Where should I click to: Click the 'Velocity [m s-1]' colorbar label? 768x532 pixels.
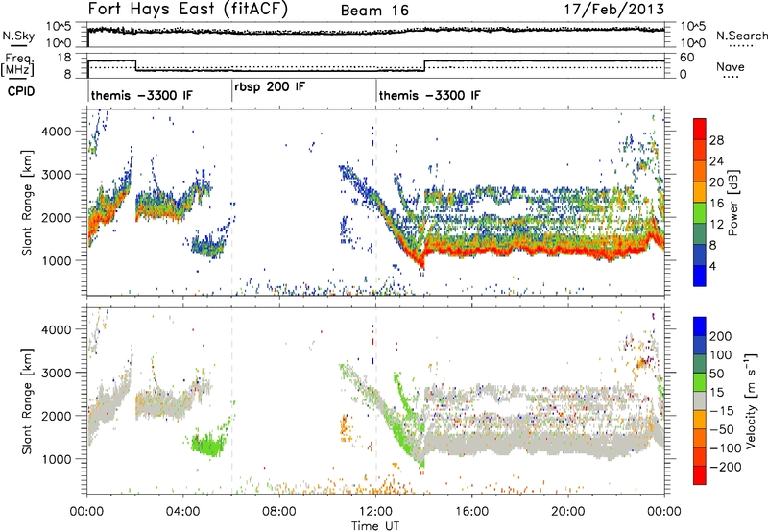[x=750, y=400]
